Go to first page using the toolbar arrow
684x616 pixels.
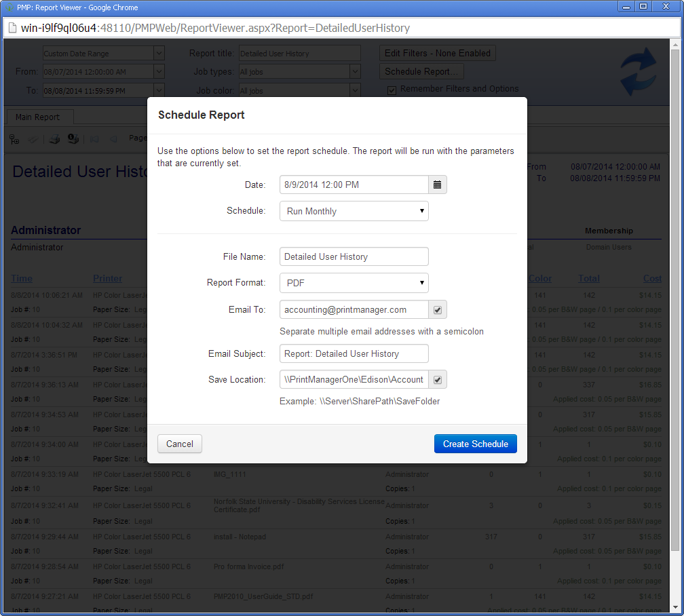coord(94,139)
